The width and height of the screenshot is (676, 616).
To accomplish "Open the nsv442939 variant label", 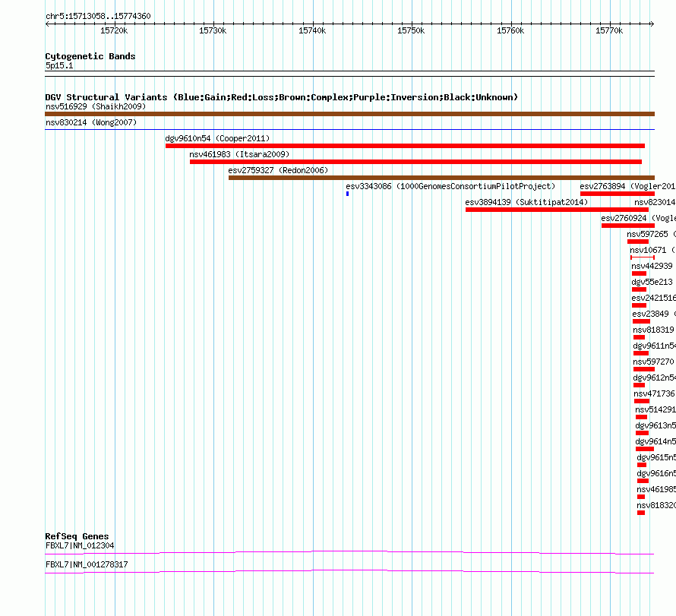I will 652,266.
